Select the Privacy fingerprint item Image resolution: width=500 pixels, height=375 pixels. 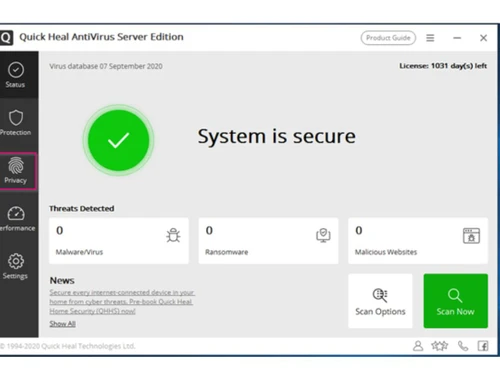tap(16, 171)
